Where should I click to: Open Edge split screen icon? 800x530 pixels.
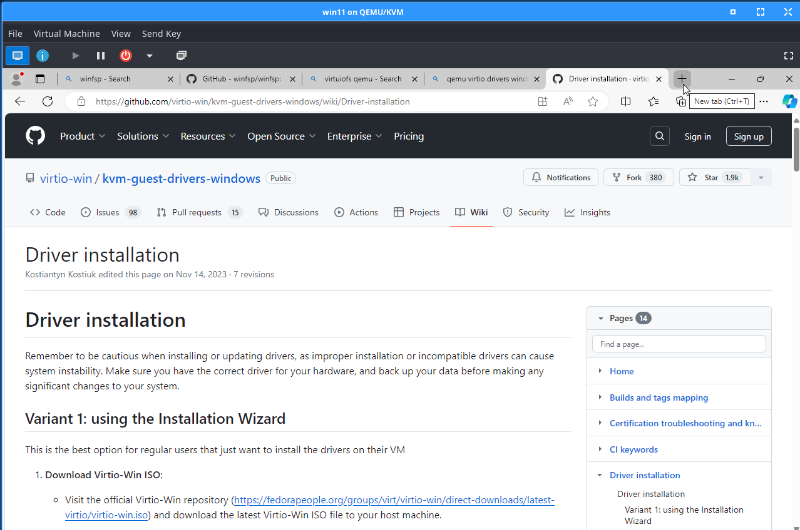(x=626, y=102)
